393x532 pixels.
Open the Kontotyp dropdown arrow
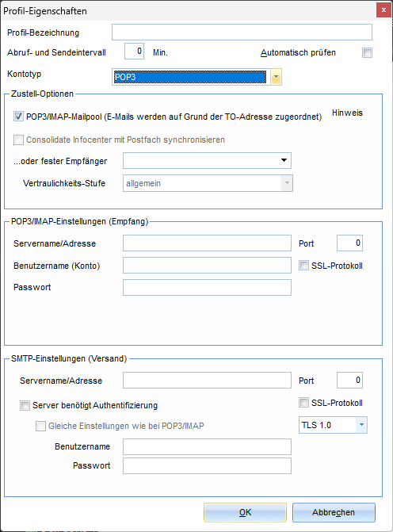click(x=276, y=77)
